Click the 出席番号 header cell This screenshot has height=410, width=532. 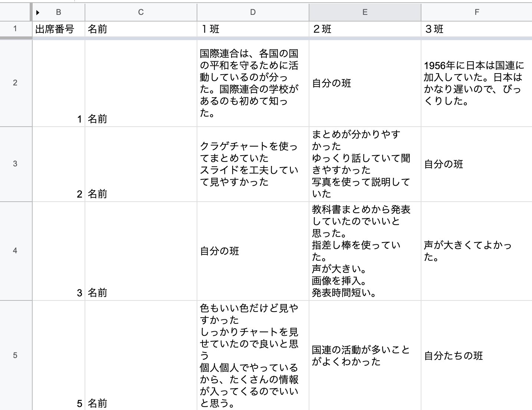click(59, 29)
